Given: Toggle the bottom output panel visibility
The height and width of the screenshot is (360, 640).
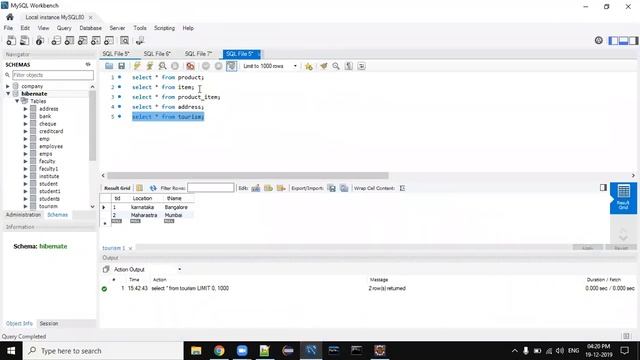Looking at the screenshot, I should pos(623,40).
